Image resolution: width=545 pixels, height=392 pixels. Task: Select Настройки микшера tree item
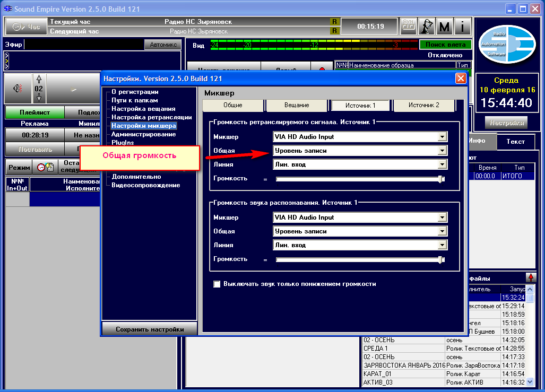click(144, 126)
